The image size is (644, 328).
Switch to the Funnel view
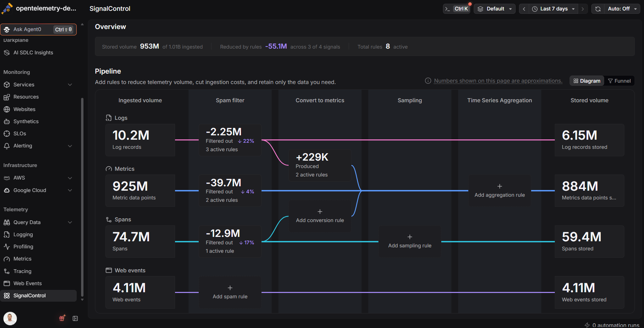click(619, 81)
